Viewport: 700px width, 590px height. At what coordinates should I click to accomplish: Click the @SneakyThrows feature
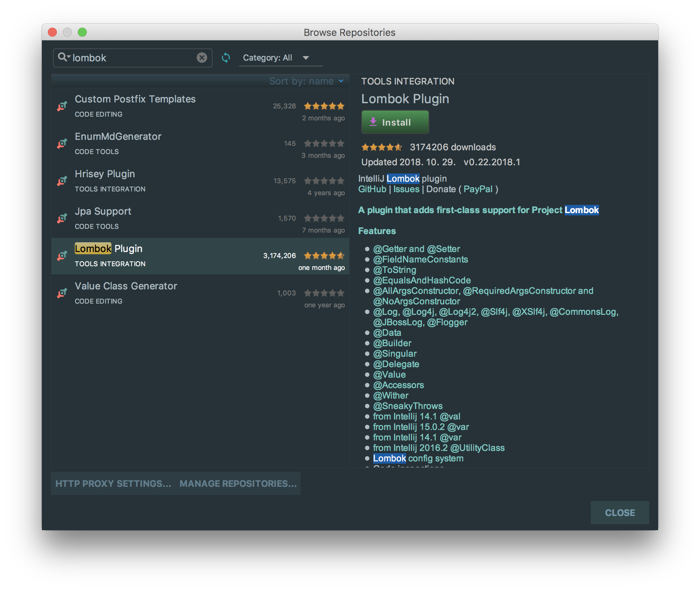(x=408, y=406)
